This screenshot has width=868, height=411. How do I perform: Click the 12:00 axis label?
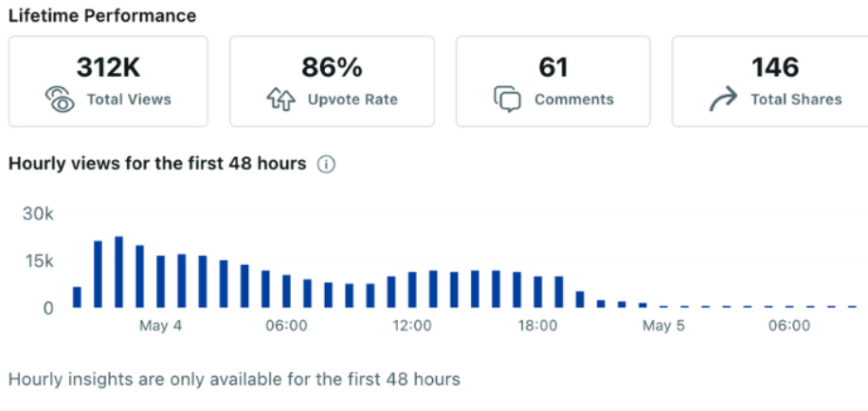[411, 327]
